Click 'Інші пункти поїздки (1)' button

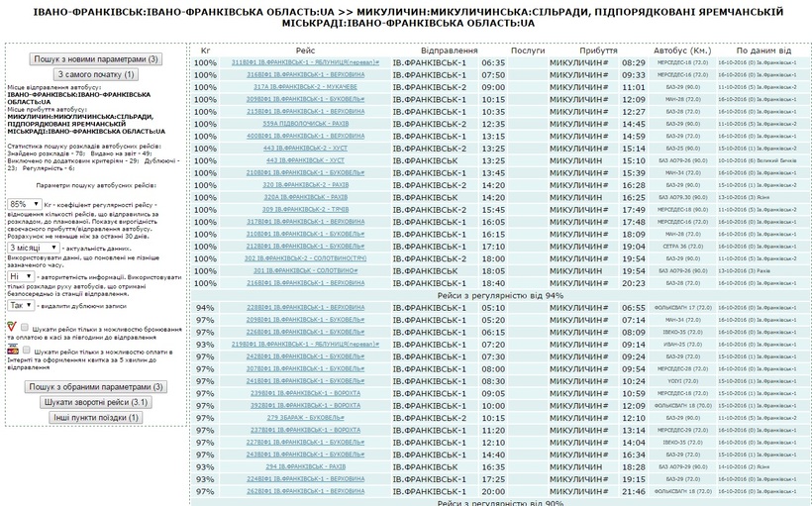[96, 418]
